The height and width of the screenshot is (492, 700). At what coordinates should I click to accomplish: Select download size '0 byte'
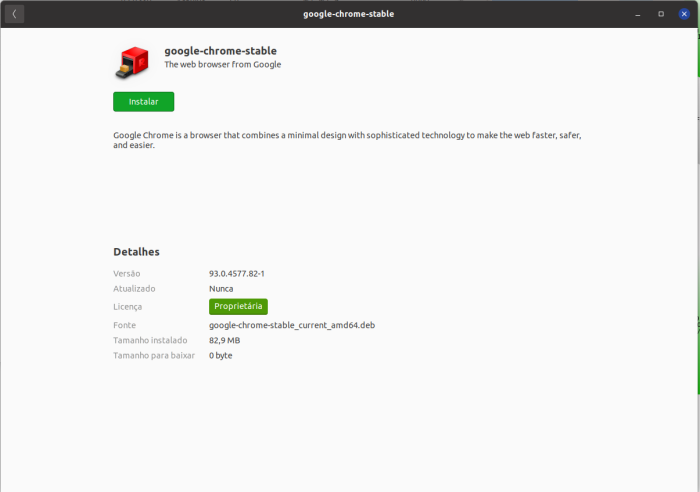point(221,355)
